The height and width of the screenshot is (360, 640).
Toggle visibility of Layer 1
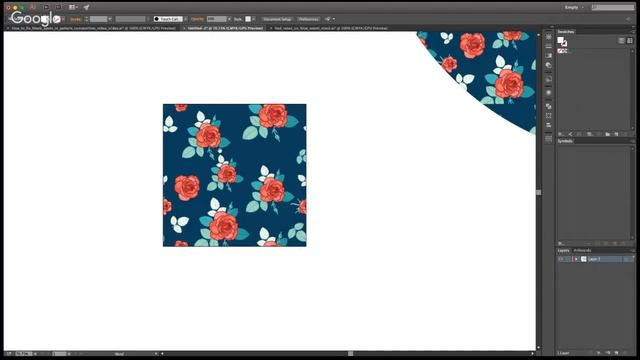click(561, 259)
